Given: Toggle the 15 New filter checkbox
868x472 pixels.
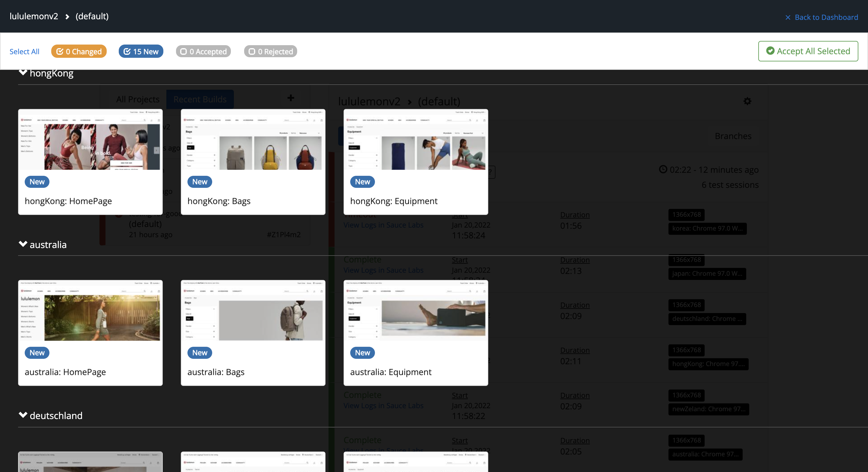Looking at the screenshot, I should click(x=127, y=51).
